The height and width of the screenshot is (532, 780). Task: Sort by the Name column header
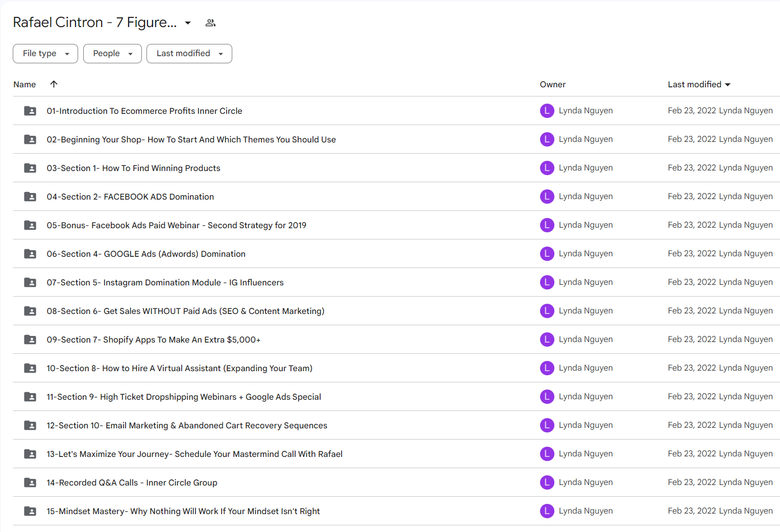click(25, 84)
